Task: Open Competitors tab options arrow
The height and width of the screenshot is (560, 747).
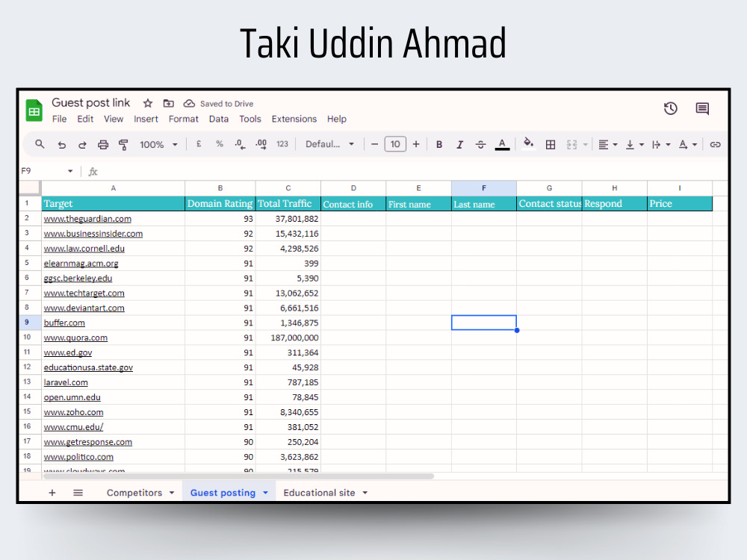Action: [172, 493]
